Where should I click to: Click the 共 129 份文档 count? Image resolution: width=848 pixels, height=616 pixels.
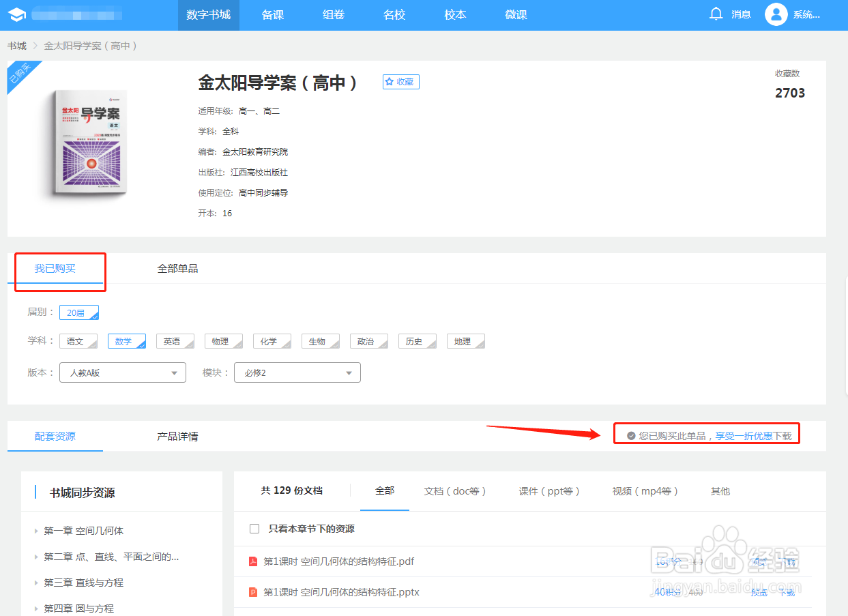pyautogui.click(x=291, y=490)
